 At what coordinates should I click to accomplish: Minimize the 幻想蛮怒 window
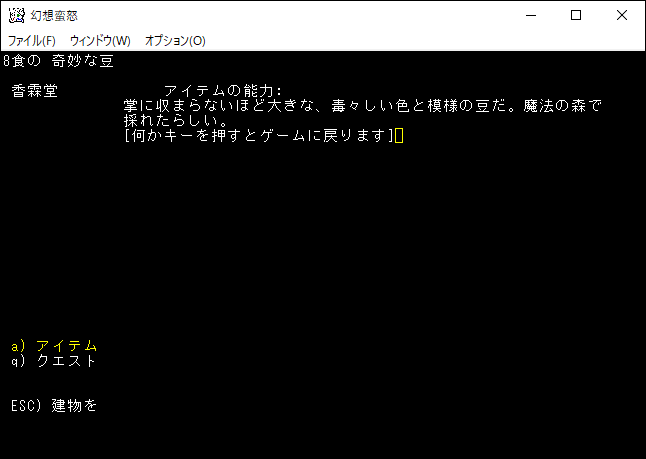529,15
